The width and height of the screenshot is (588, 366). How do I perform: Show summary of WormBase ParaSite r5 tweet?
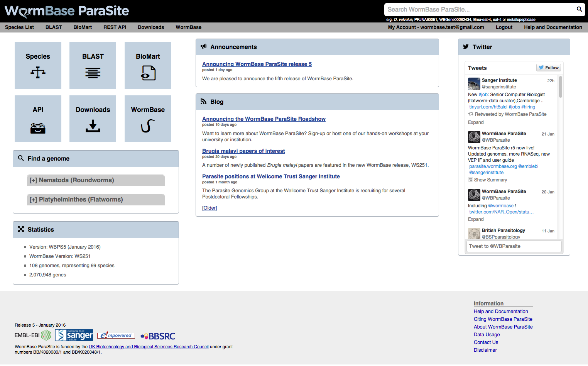pyautogui.click(x=490, y=180)
